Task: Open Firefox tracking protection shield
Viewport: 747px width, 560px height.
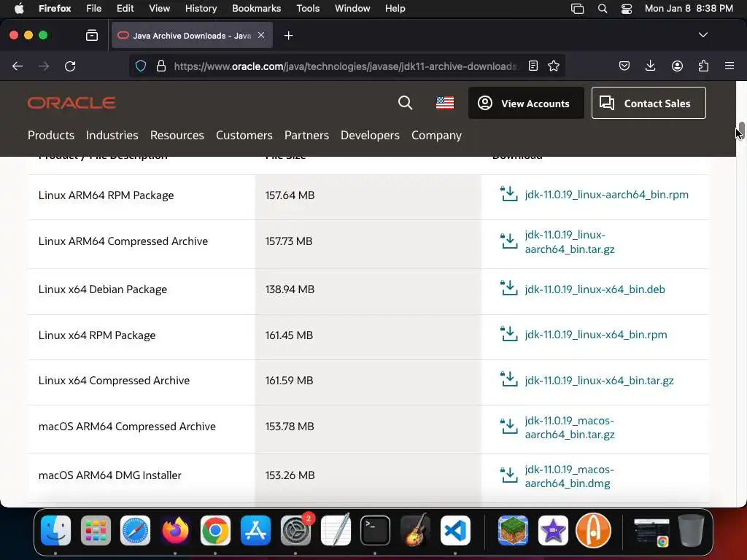Action: pyautogui.click(x=141, y=66)
